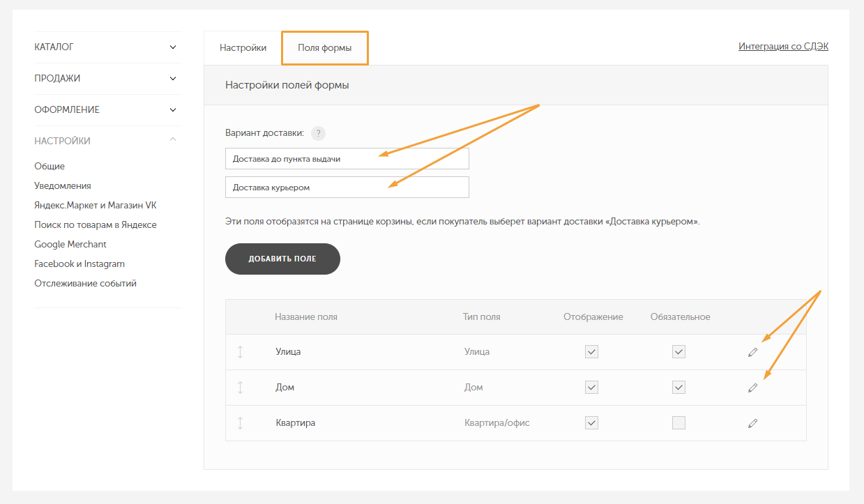The height and width of the screenshot is (504, 864).
Task: Open Общие settings page
Action: (x=50, y=167)
